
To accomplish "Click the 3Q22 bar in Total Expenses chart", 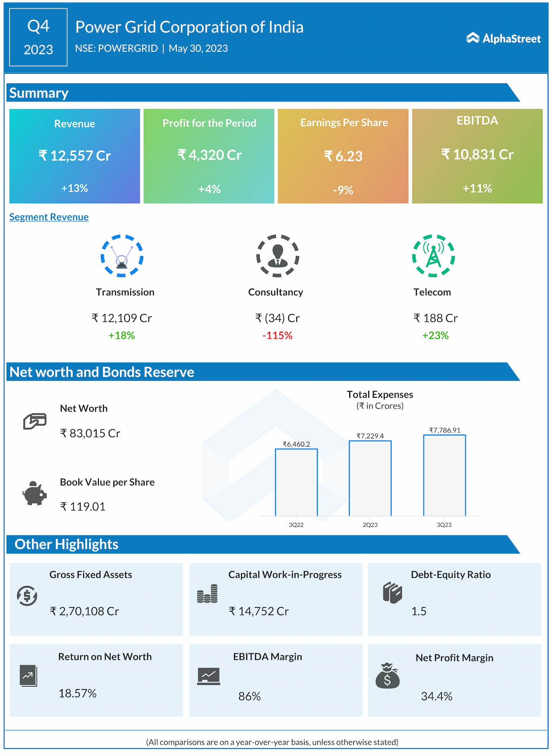I will click(x=296, y=482).
